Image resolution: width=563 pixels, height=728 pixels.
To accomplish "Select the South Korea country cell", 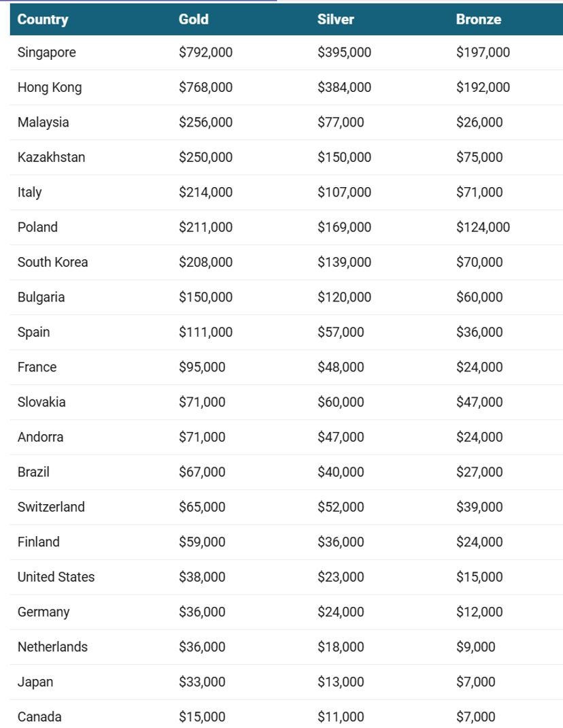I will (x=52, y=262).
